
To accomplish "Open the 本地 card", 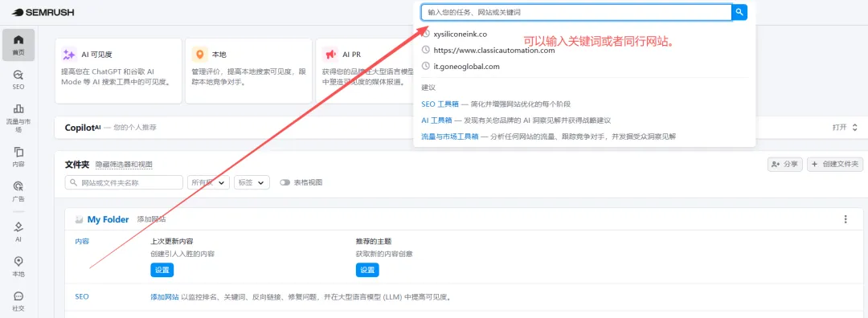I will pyautogui.click(x=248, y=70).
